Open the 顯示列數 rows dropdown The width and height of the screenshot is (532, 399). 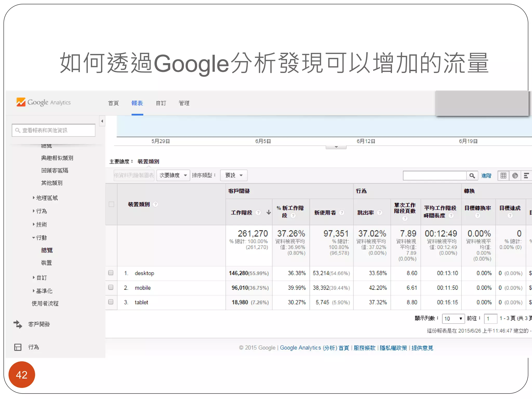(453, 318)
